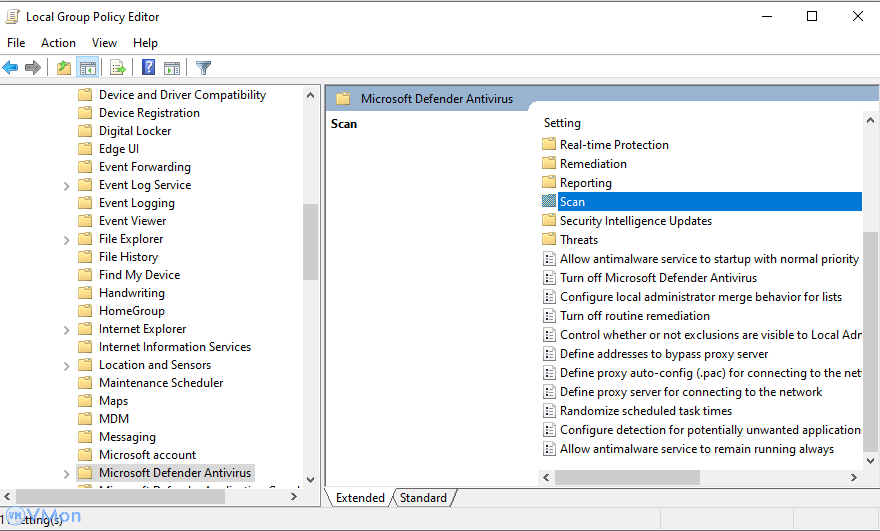This screenshot has height=531, width=880.
Task: Expand the Internet Explorer tree node
Action: [x=66, y=329]
